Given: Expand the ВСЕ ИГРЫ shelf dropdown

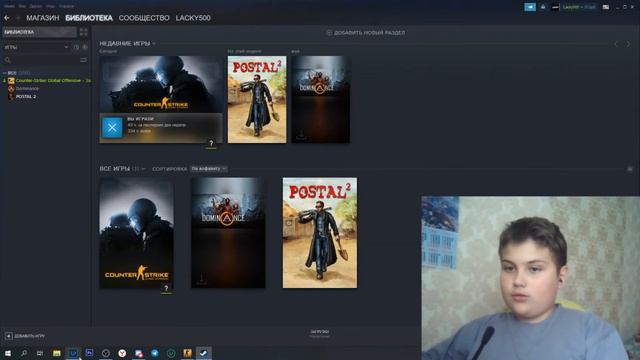Looking at the screenshot, I should tap(143, 169).
